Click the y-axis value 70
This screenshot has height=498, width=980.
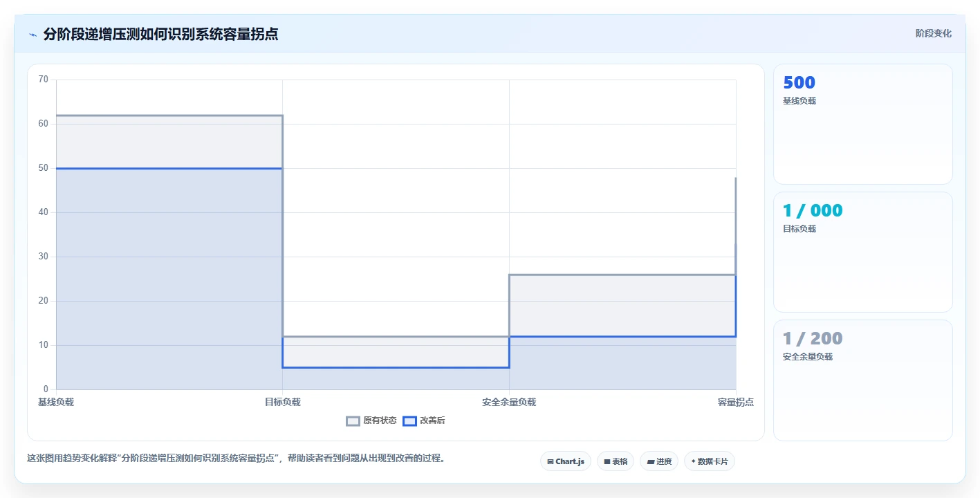point(43,80)
